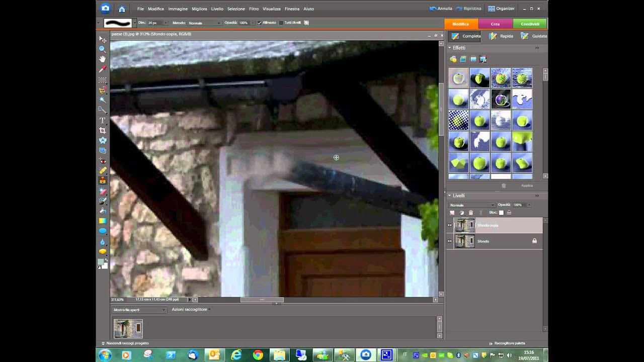The width and height of the screenshot is (644, 362).
Task: Toggle lock transparent pixels in Livelli
Action: click(501, 213)
